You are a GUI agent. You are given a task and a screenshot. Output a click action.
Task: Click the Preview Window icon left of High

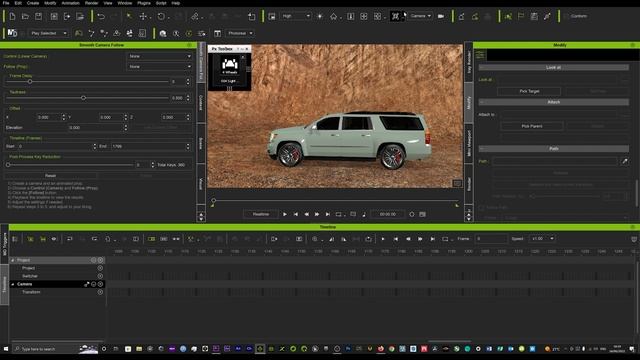[x=272, y=16]
